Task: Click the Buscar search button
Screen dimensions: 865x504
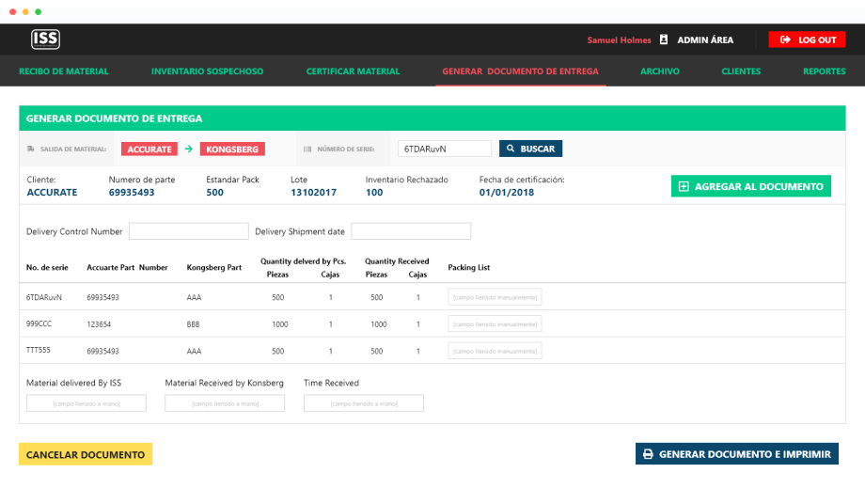Action: 530,149
